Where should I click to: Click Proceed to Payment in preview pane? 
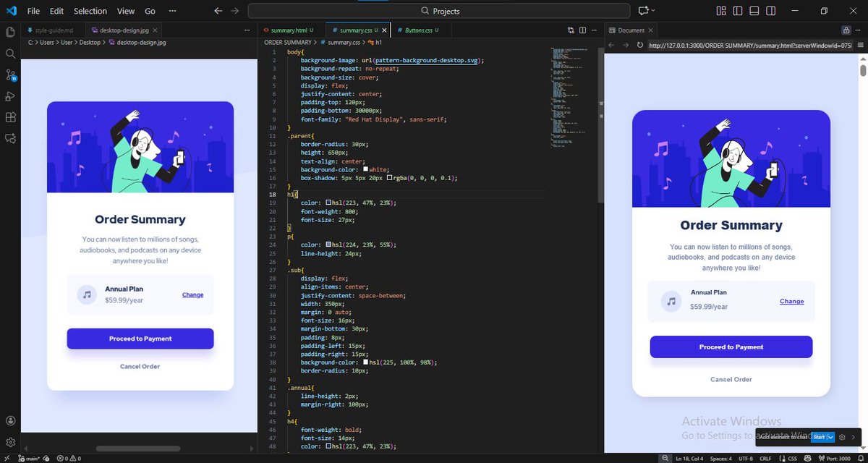pos(731,347)
